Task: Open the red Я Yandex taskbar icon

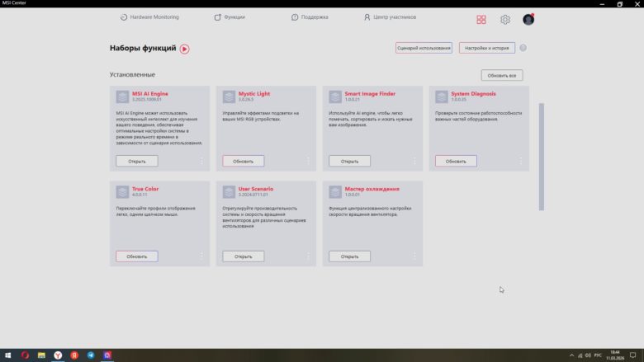Action: click(74, 355)
